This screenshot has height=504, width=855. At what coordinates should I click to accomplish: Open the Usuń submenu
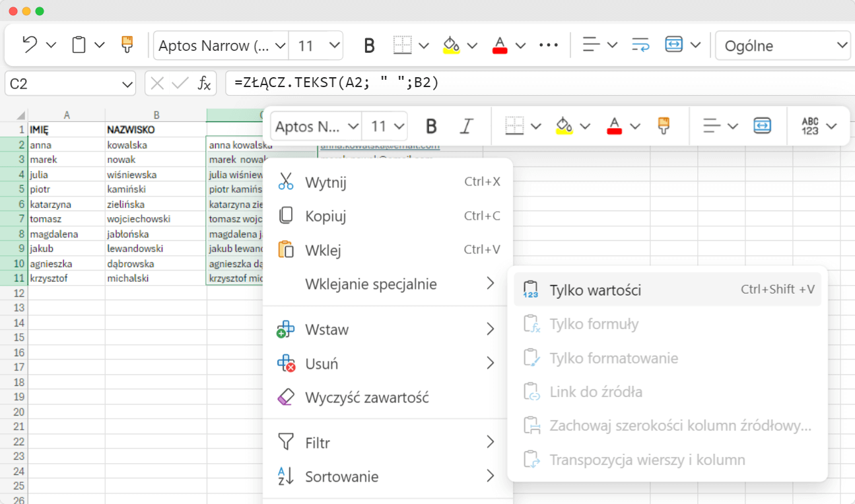tap(388, 363)
